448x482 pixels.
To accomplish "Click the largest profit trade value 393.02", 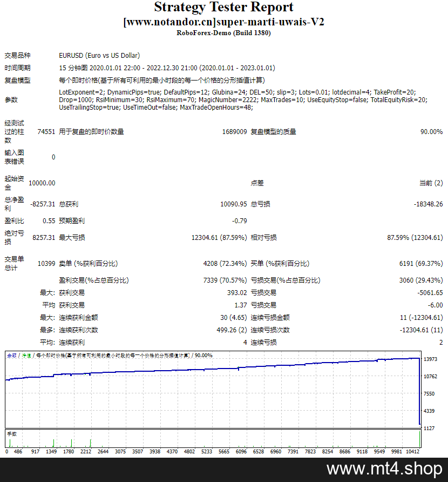I will pos(237,293).
